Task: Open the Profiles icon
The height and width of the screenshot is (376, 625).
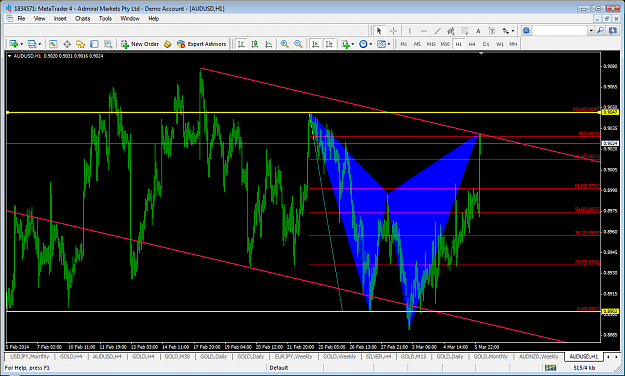Action: point(31,44)
